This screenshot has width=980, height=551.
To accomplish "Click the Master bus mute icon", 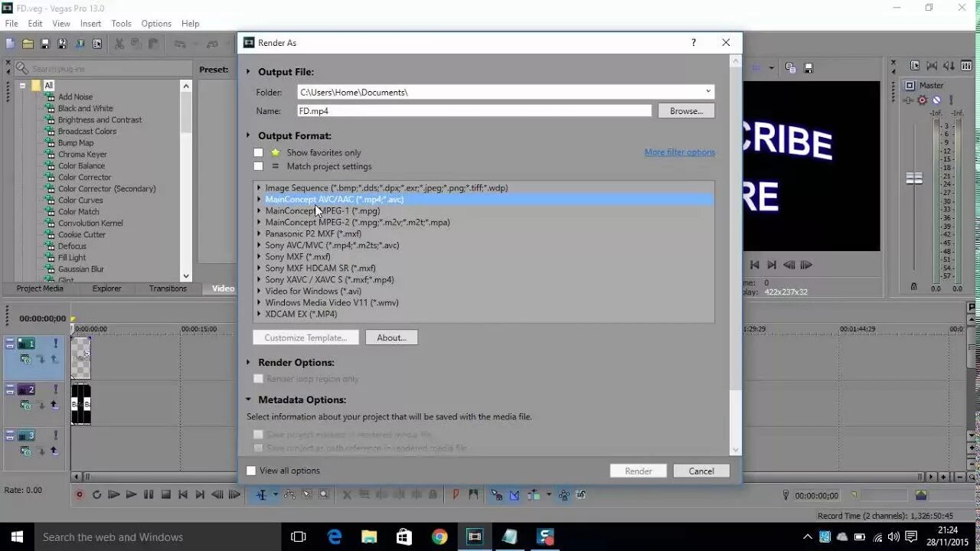I will pos(937,100).
